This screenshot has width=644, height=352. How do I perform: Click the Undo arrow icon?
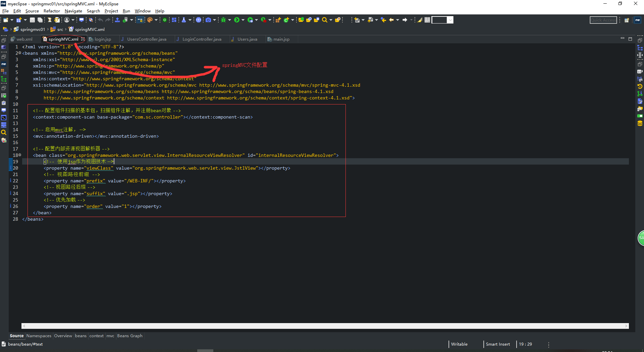pos(100,20)
